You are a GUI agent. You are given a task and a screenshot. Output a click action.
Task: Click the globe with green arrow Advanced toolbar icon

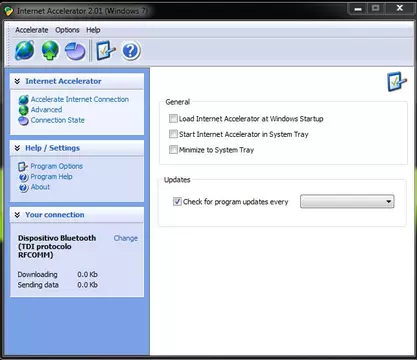[x=50, y=51]
